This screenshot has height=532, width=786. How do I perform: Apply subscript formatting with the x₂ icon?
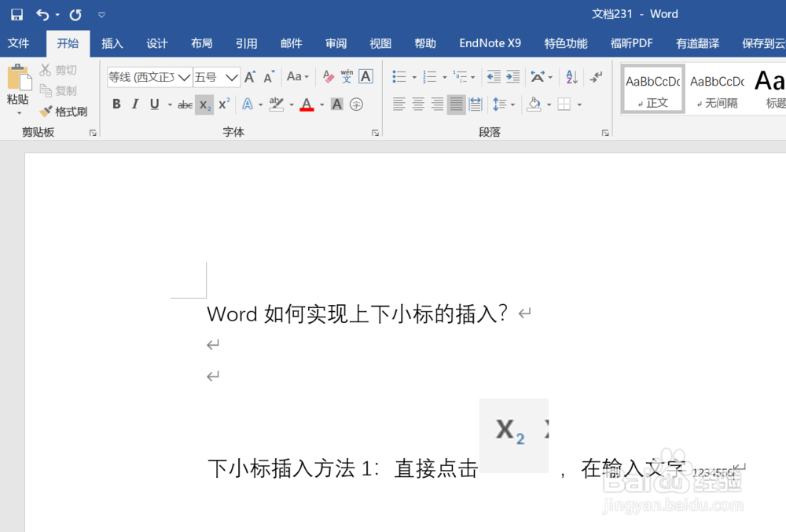click(x=204, y=104)
